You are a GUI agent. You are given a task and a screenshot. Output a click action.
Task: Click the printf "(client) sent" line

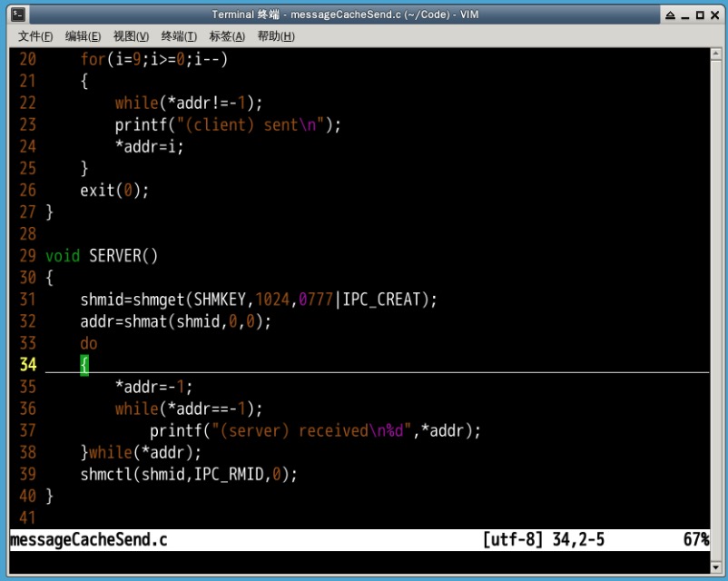[x=227, y=125]
